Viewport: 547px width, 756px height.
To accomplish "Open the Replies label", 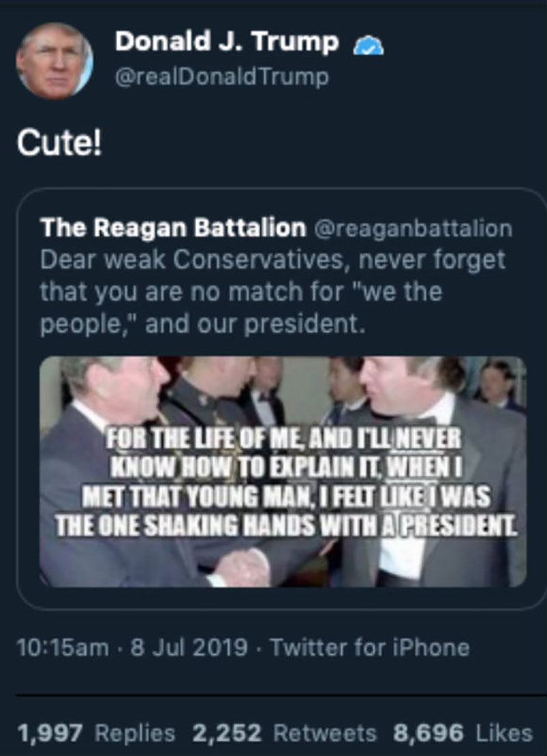I will pyautogui.click(x=135, y=734).
